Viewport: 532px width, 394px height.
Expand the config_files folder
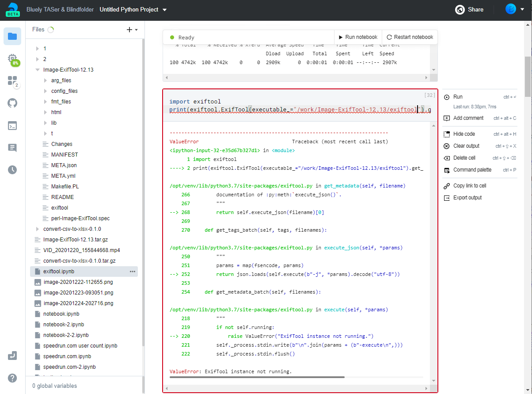46,91
